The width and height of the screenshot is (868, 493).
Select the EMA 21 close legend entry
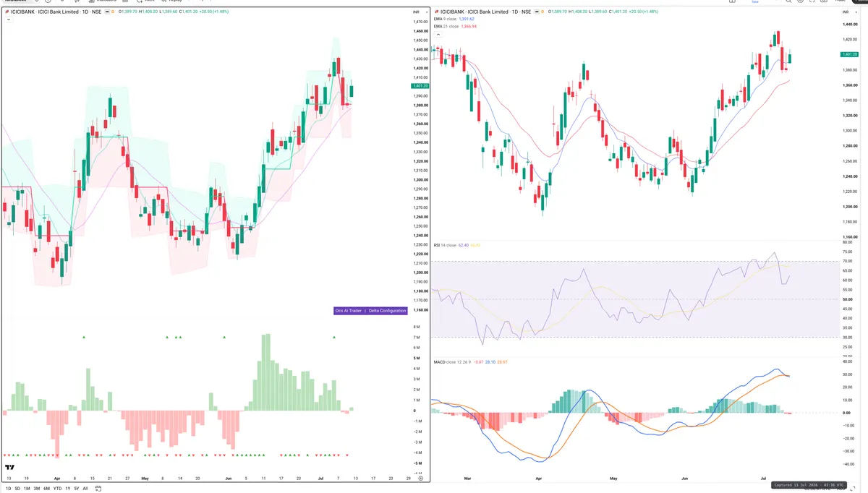[x=446, y=27]
